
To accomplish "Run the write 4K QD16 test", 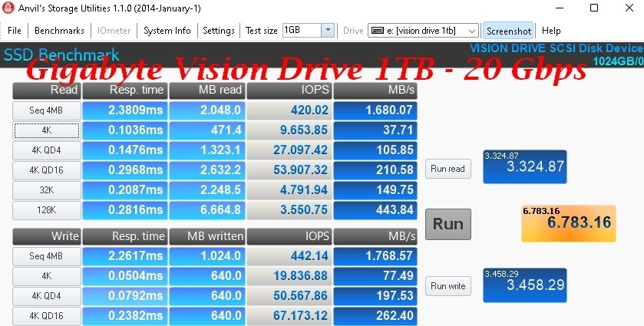I will click(x=46, y=316).
